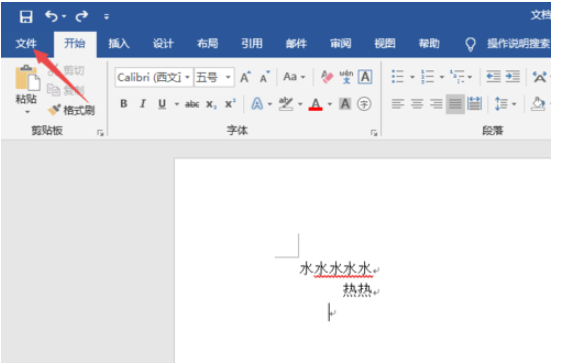Apply text effects icon
568x363 pixels.
[x=257, y=104]
